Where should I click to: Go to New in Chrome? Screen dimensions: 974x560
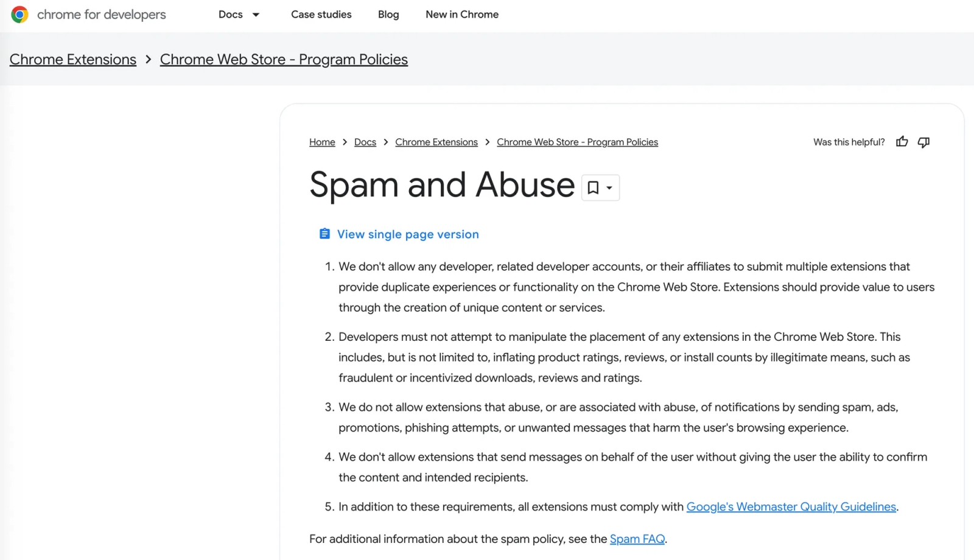pyautogui.click(x=462, y=14)
